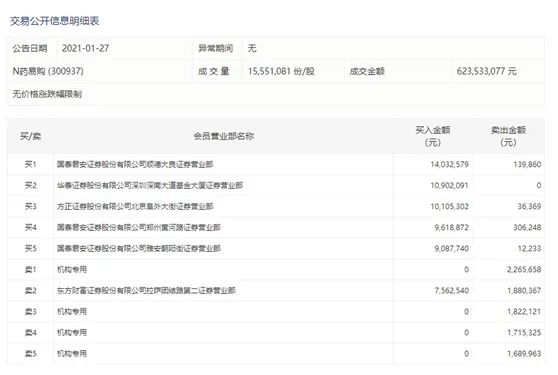The width and height of the screenshot is (558, 375).
Task: Select the 买5 国泰君安 雅安 row
Action: [x=276, y=248]
